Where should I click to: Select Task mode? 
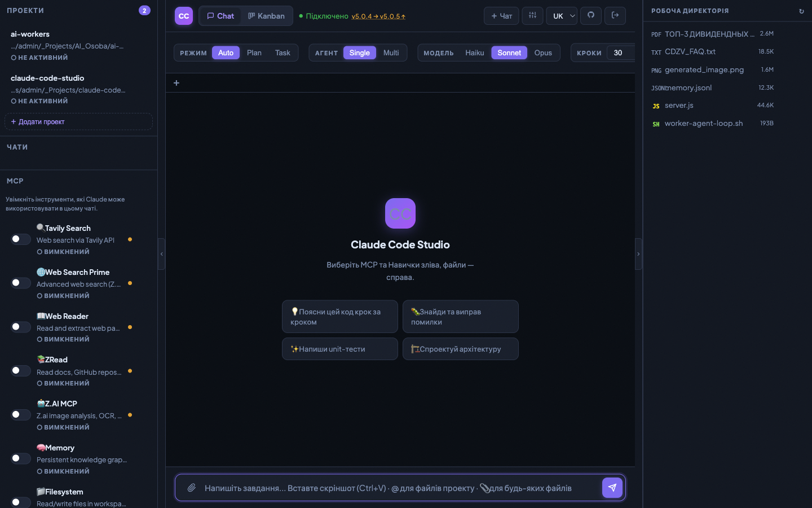[x=283, y=52]
